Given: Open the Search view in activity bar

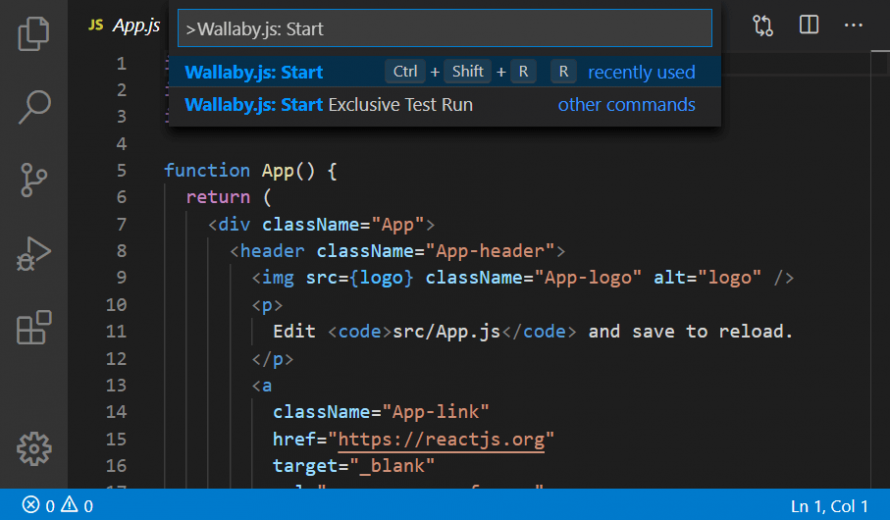Looking at the screenshot, I should click(33, 106).
